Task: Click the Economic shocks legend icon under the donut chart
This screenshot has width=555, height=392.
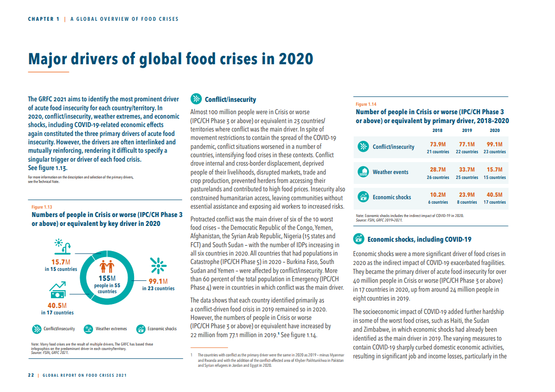Action: click(x=140, y=329)
